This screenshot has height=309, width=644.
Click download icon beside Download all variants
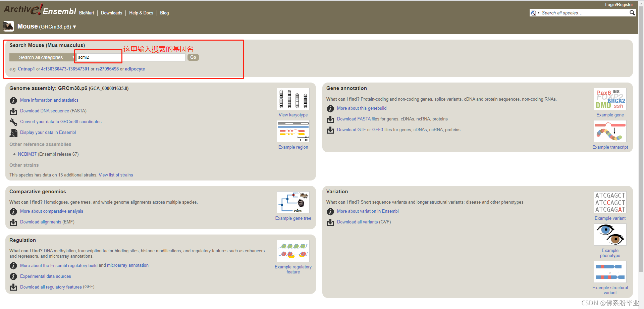[330, 222]
